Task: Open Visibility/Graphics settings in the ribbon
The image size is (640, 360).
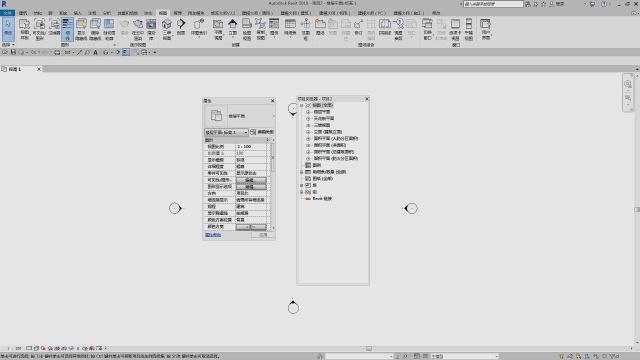Action: tap(40, 29)
